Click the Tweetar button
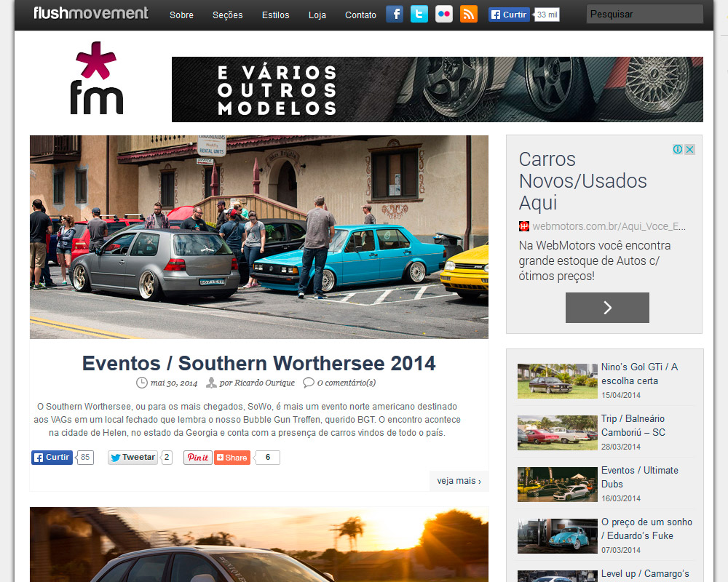Screen dimensions: 728x582 pyautogui.click(x=132, y=457)
